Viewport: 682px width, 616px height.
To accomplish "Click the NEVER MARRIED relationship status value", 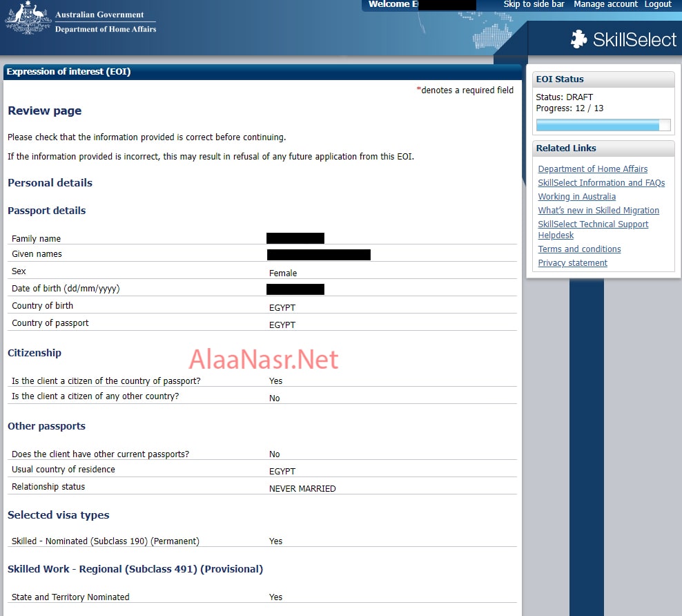I will tap(302, 489).
